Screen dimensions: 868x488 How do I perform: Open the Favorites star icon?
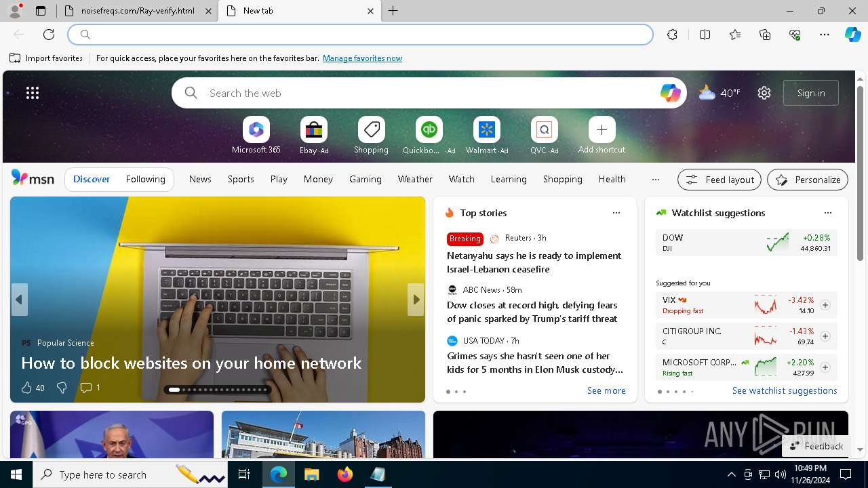735,35
